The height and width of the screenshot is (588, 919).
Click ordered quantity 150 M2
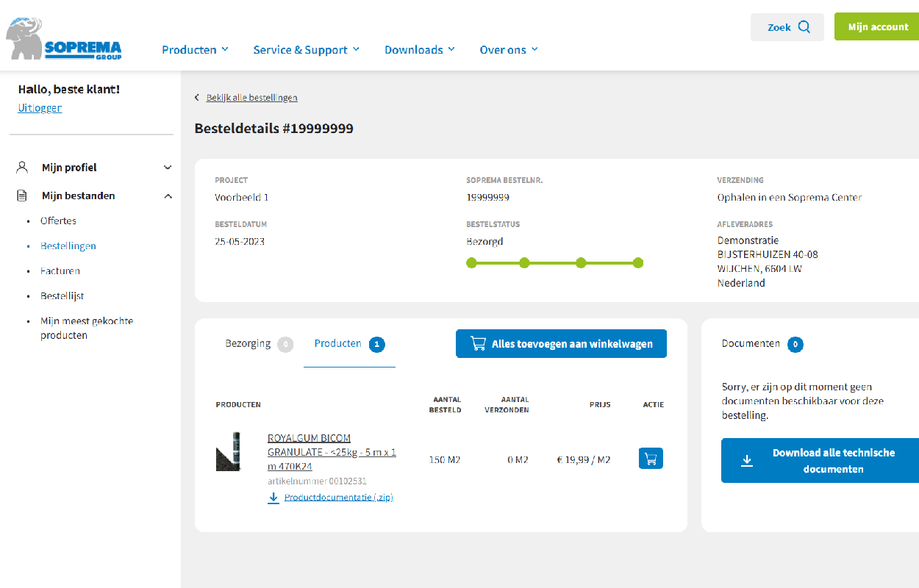445,460
